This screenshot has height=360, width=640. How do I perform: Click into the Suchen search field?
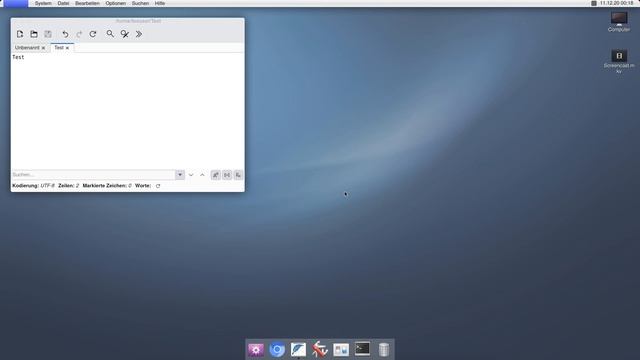coord(93,175)
